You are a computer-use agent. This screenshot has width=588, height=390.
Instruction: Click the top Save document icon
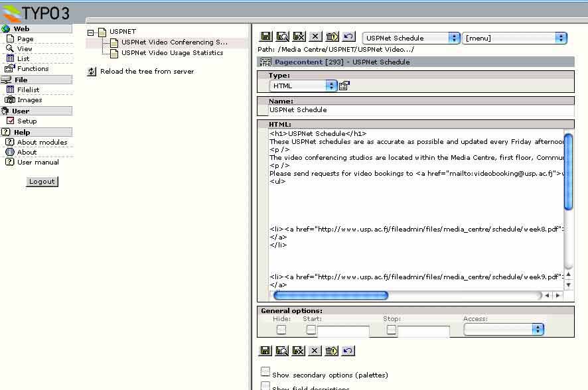tap(266, 36)
